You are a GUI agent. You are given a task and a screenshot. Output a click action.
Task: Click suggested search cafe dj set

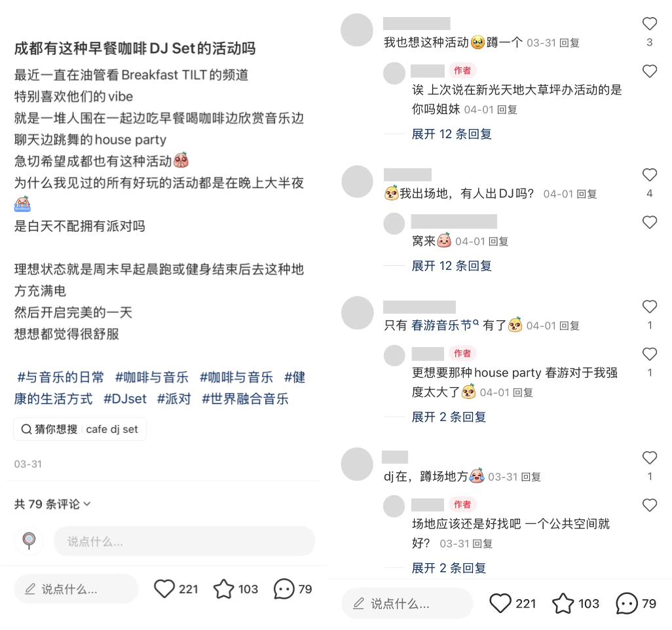112,429
